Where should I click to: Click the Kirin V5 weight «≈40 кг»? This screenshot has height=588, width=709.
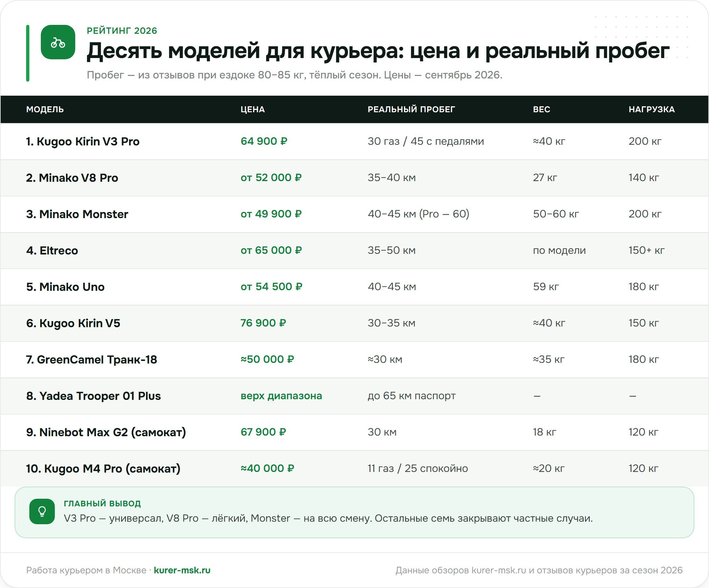pos(549,323)
